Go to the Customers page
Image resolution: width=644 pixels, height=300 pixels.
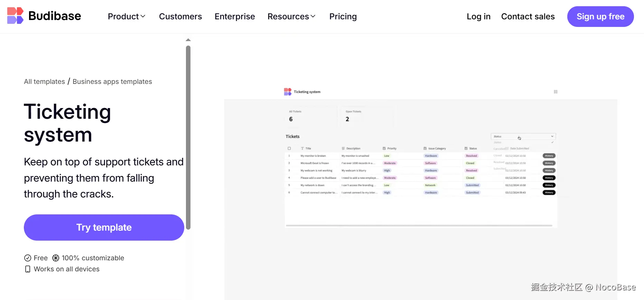pyautogui.click(x=180, y=17)
